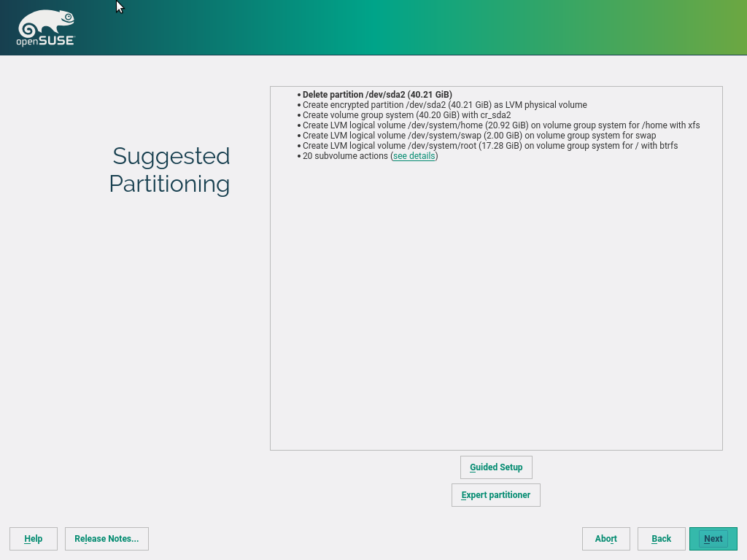Viewport: 747px width, 560px height.
Task: Select the /dev/system/home logical volume line
Action: pyautogui.click(x=500, y=125)
